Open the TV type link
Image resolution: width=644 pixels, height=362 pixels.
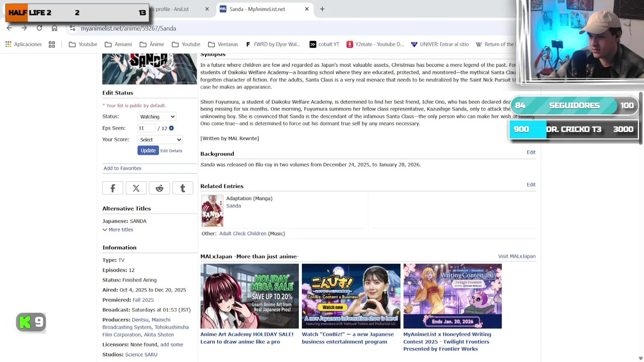(x=121, y=260)
